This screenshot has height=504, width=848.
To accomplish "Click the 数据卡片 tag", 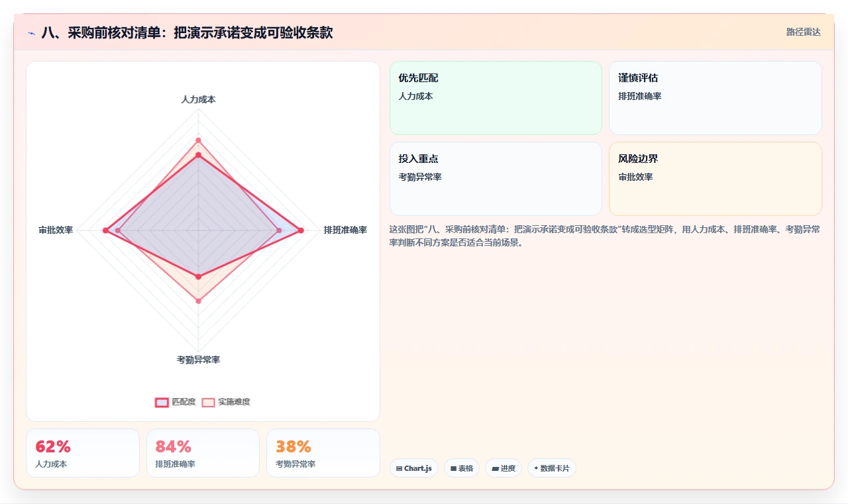I will tap(552, 468).
